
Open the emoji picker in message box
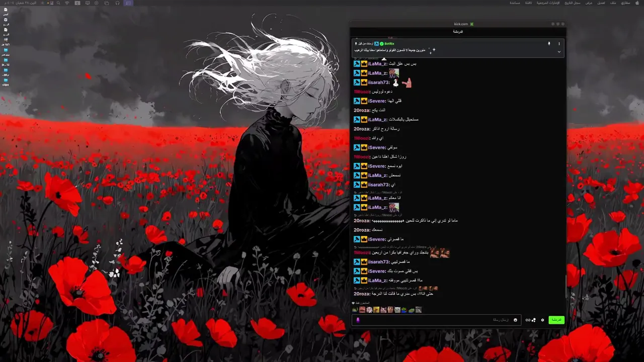(515, 320)
